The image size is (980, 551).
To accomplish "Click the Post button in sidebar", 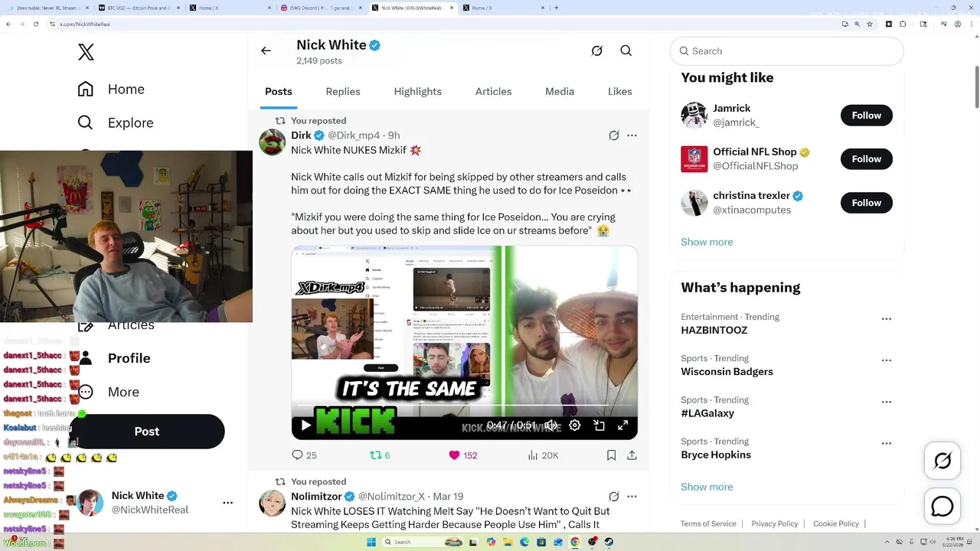I will point(147,432).
